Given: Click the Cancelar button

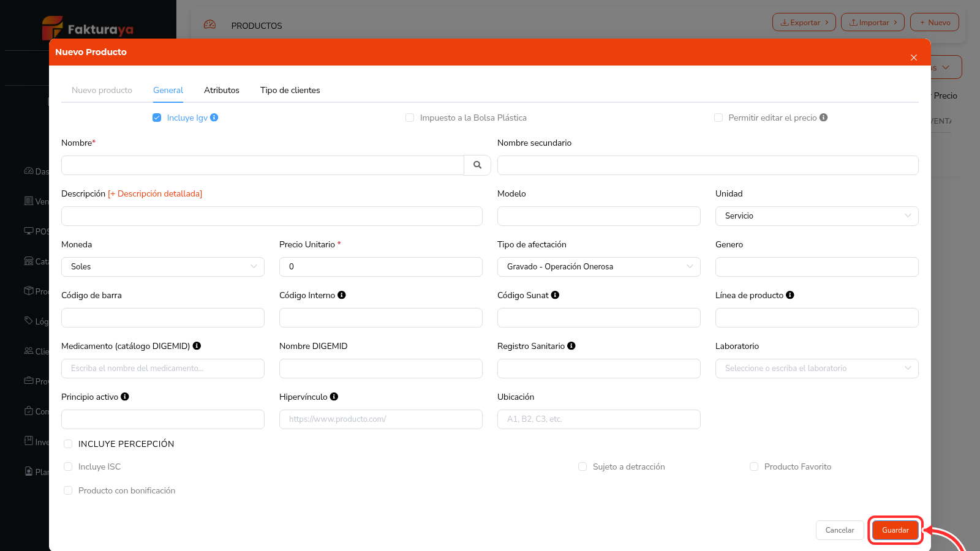Looking at the screenshot, I should click(840, 530).
